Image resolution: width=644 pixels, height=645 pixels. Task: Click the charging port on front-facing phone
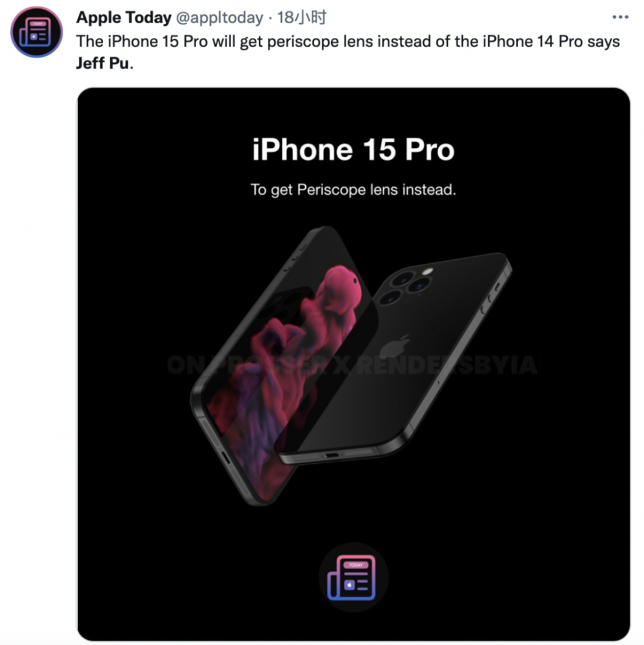[225, 457]
